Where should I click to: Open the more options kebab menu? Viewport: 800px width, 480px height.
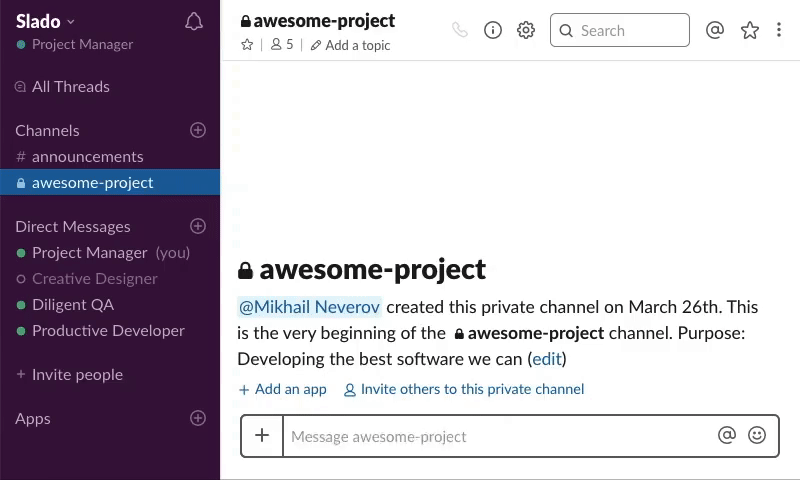coord(779,30)
